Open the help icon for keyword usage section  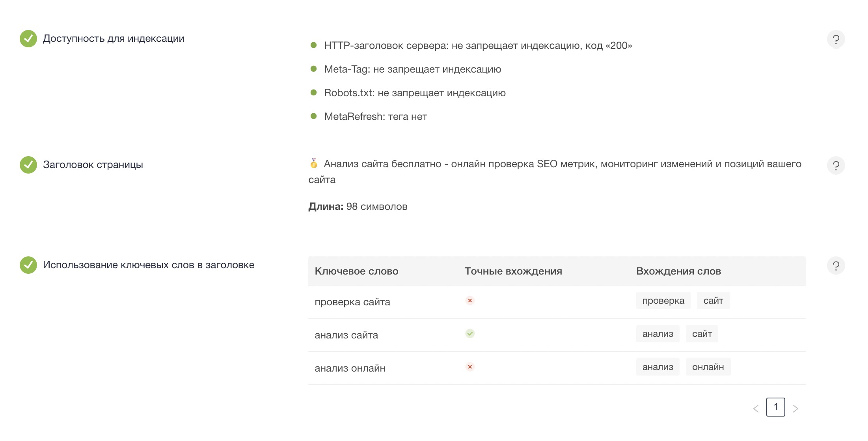[x=836, y=265]
